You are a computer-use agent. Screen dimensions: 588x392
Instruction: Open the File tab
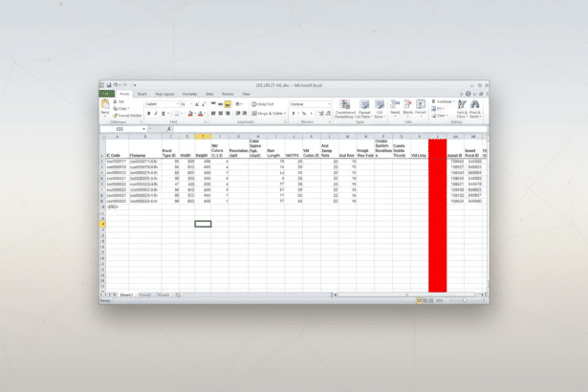point(106,94)
